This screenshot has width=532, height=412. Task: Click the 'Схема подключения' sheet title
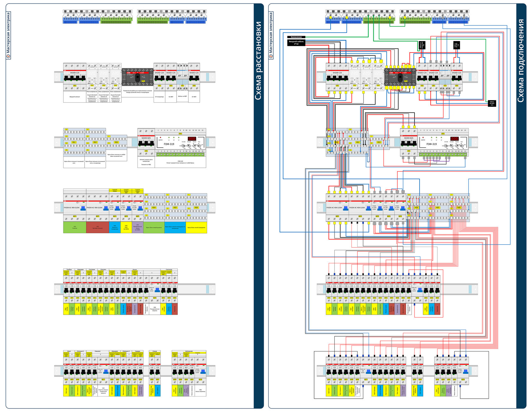[x=521, y=61]
